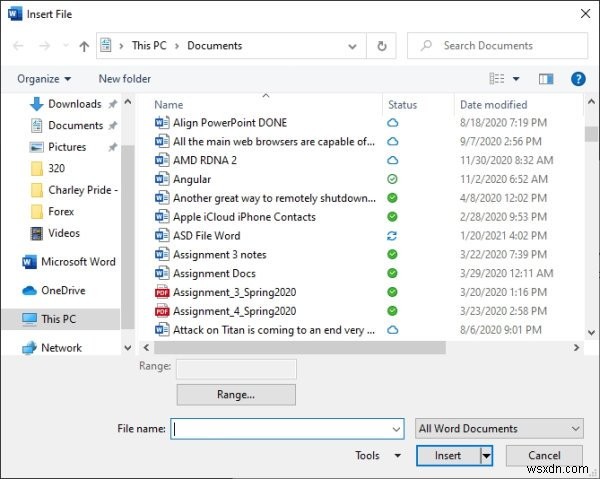Click the sync status icon for ASD File Word

click(x=392, y=236)
